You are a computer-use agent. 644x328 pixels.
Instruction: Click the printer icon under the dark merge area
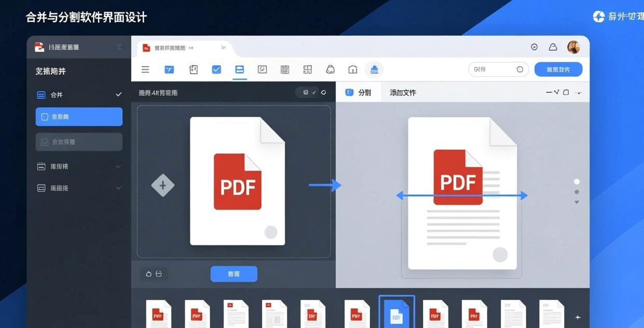pyautogui.click(x=159, y=274)
